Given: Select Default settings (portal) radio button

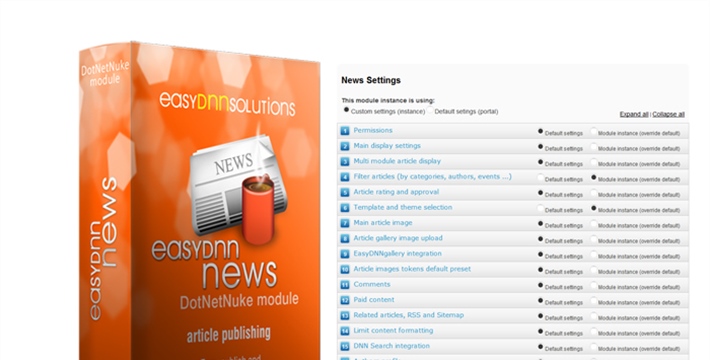Looking at the screenshot, I should point(430,110).
